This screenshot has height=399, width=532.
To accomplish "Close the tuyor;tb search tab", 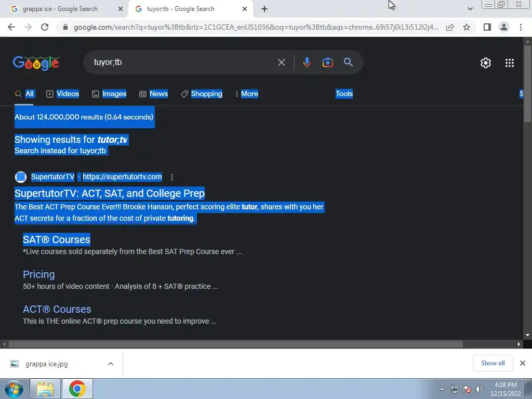I will (245, 9).
